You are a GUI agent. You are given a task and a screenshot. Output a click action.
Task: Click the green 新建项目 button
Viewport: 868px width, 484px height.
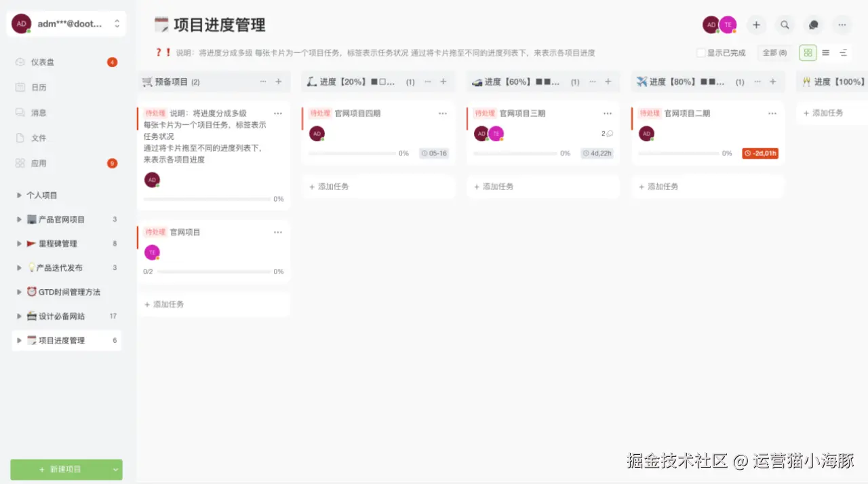point(60,469)
